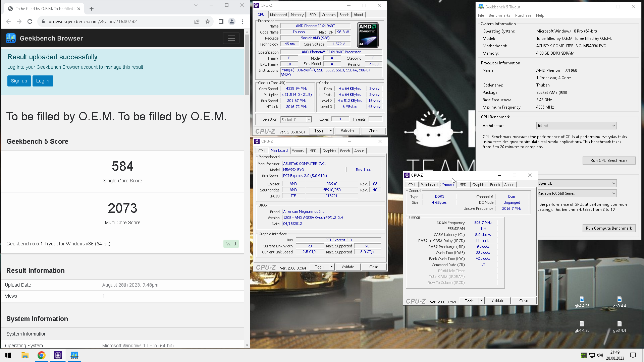Click the Sign up button
This screenshot has width=644, height=362.
click(x=19, y=81)
